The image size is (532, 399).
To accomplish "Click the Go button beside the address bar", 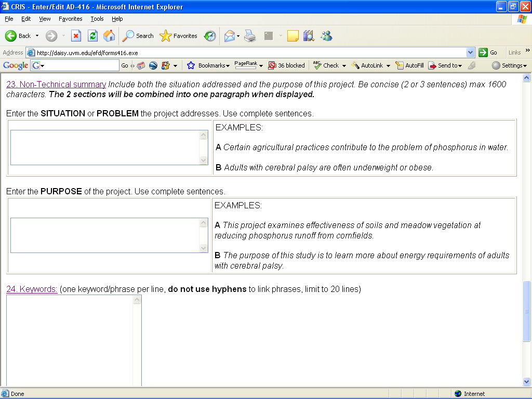I will tap(488, 52).
